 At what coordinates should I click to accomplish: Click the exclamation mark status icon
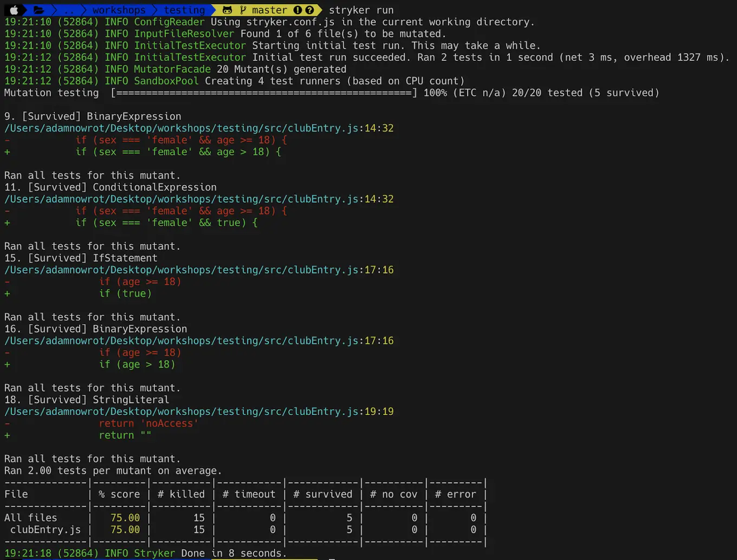(296, 9)
